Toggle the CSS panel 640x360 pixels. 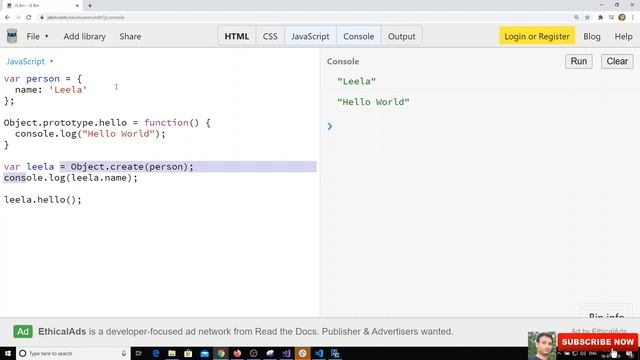coord(270,36)
